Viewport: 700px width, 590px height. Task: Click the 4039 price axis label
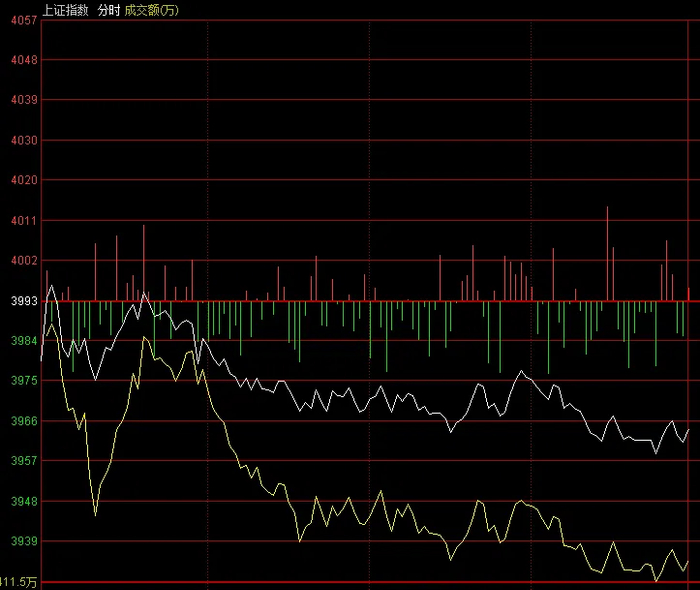pos(24,100)
